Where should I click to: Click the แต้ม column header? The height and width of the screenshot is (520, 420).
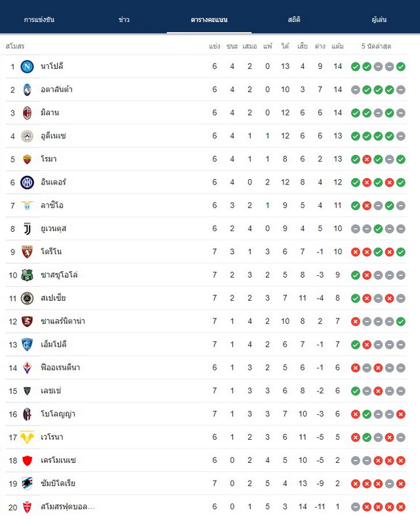click(x=337, y=46)
